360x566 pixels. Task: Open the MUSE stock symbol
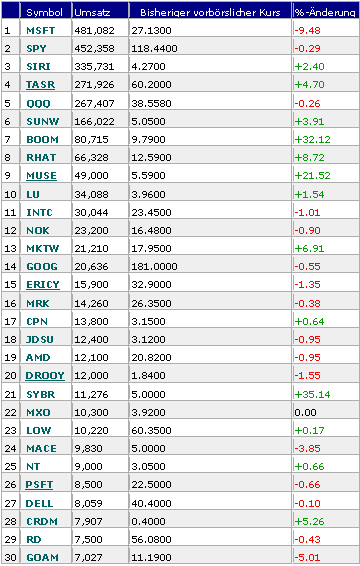pyautogui.click(x=42, y=176)
